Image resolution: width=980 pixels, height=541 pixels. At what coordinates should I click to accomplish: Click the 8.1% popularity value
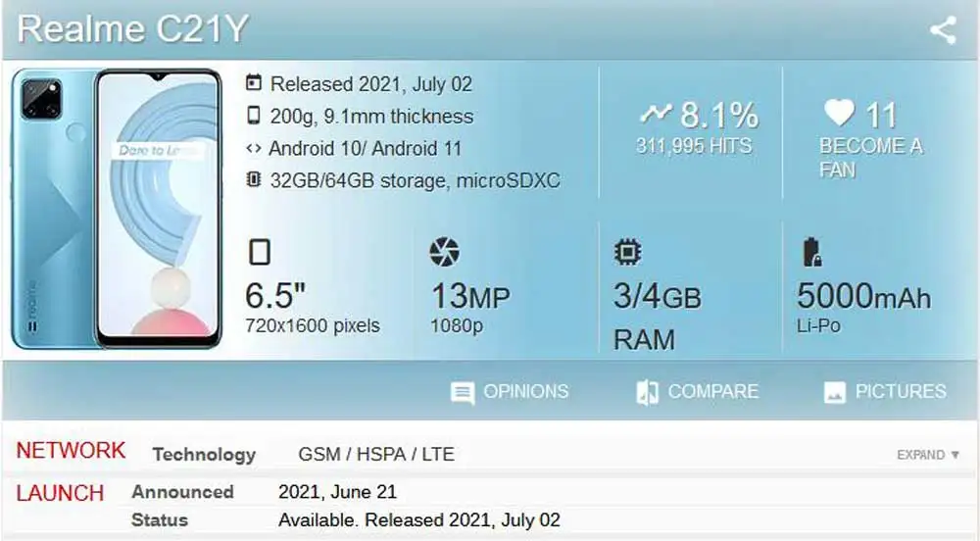tap(719, 115)
